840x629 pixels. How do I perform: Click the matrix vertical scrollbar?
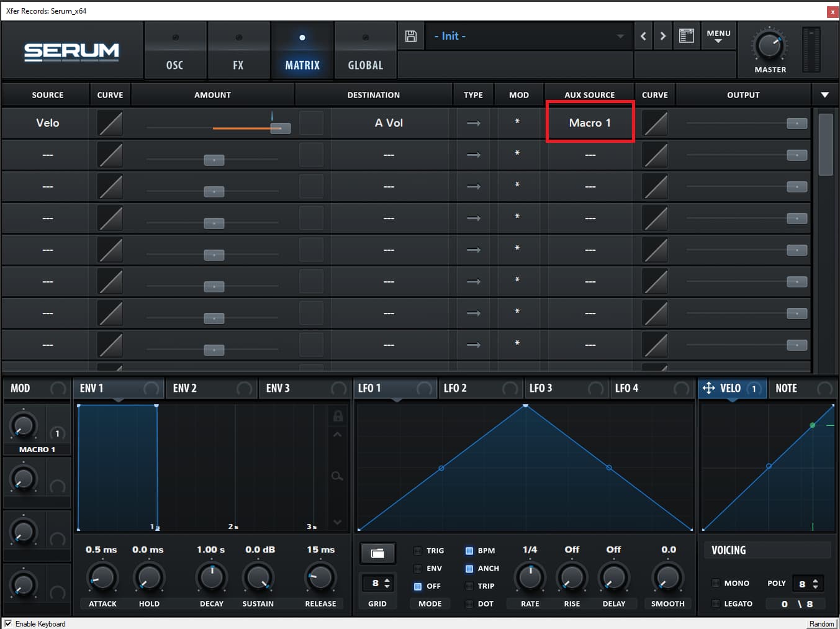click(825, 144)
